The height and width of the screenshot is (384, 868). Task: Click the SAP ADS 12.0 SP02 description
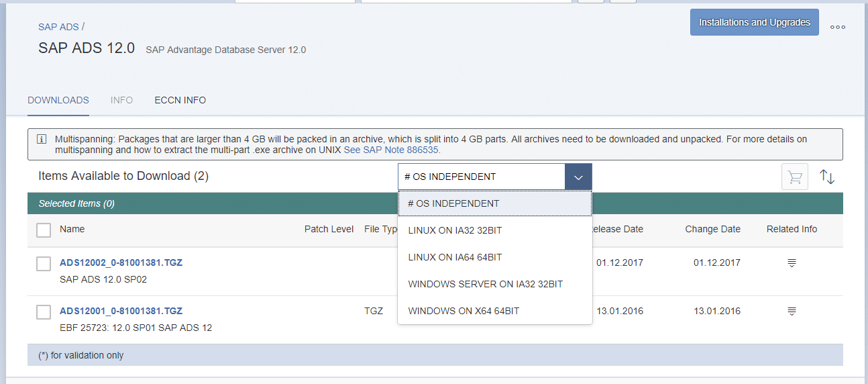coord(103,279)
